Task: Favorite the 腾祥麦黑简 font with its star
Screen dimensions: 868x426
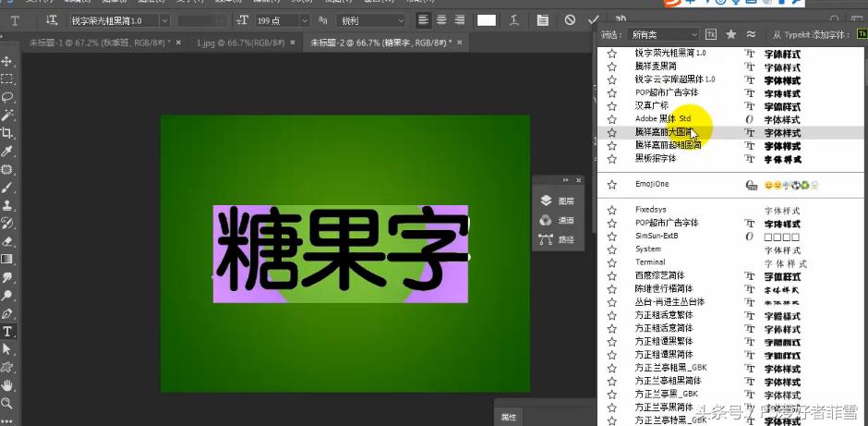Action: tap(611, 67)
